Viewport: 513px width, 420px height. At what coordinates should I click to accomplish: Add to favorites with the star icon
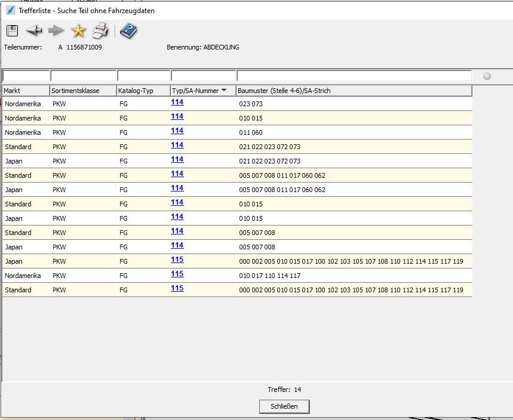click(78, 30)
